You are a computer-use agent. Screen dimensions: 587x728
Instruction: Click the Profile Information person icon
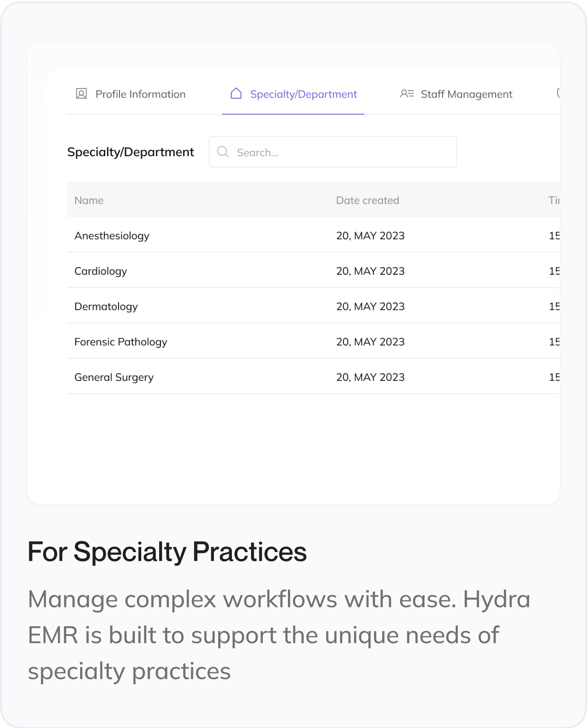[x=81, y=94]
